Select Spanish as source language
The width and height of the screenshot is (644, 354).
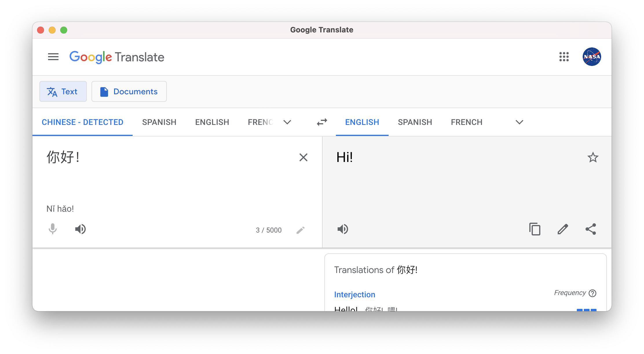159,122
